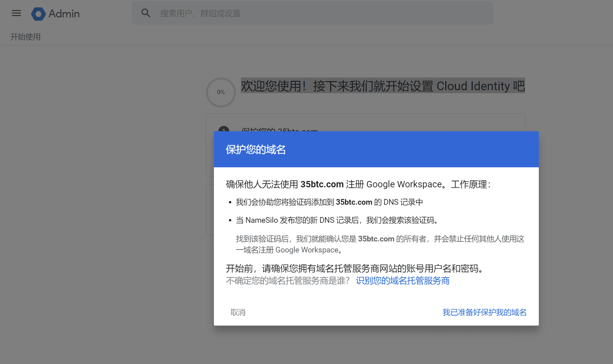Click the second bullet point marker in dialog
613x364 pixels.
[230, 220]
